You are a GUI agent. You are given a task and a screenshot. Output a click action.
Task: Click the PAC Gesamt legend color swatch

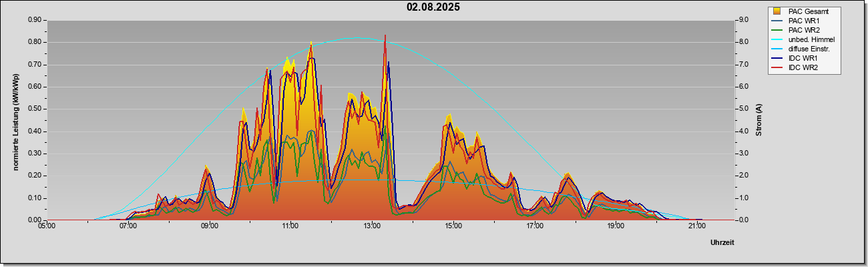coord(777,11)
